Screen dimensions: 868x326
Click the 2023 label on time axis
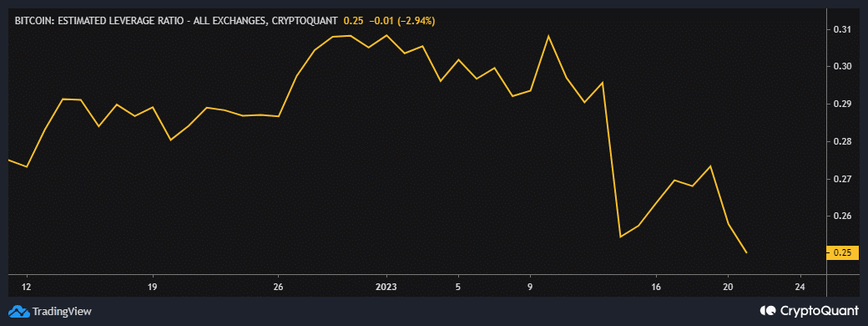coord(386,287)
